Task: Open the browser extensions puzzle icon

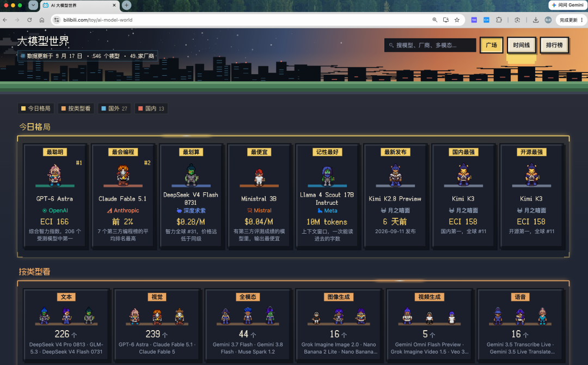Action: [499, 20]
